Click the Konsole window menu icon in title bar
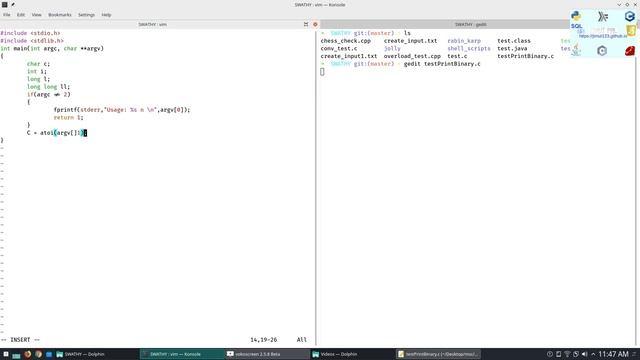Image resolution: width=640 pixels, height=360 pixels. click(x=4, y=4)
